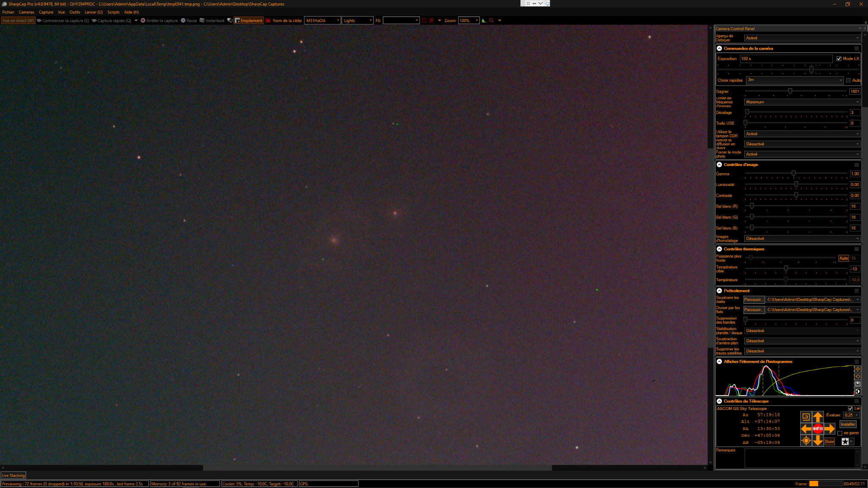Toggle the Vue en direct button
The image size is (868, 488).
pos(18,20)
